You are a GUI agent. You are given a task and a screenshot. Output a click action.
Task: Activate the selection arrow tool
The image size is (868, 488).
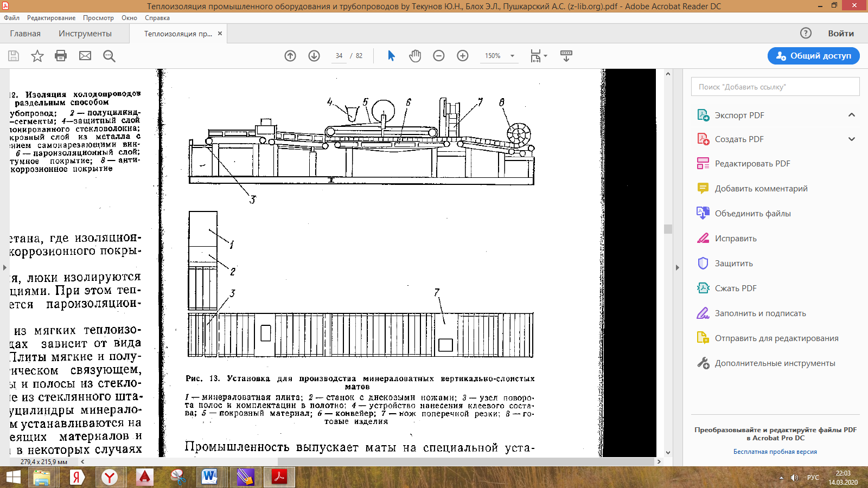point(391,56)
